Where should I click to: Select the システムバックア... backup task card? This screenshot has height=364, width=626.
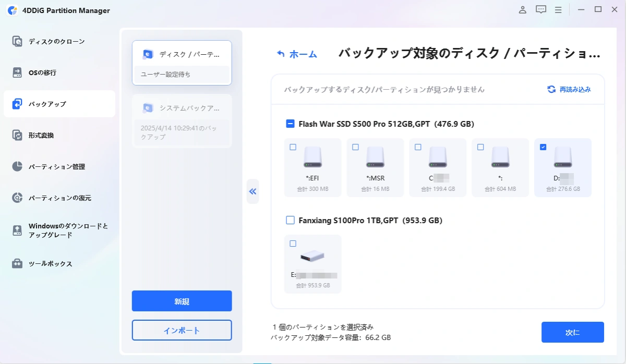pos(182,121)
